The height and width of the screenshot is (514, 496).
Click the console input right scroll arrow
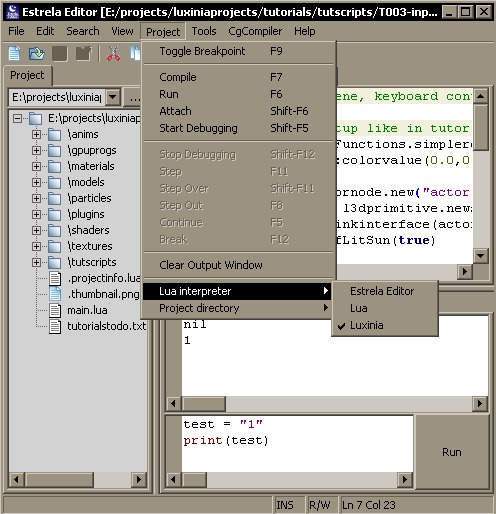(405, 480)
